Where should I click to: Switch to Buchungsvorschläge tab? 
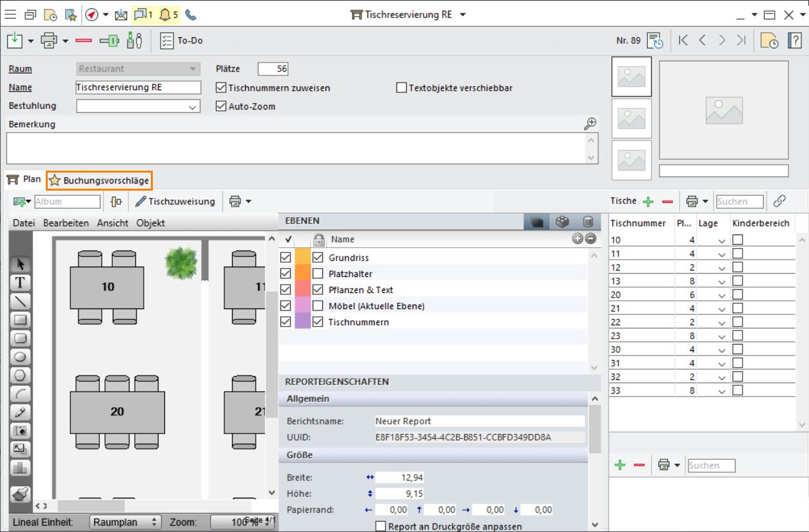[99, 181]
